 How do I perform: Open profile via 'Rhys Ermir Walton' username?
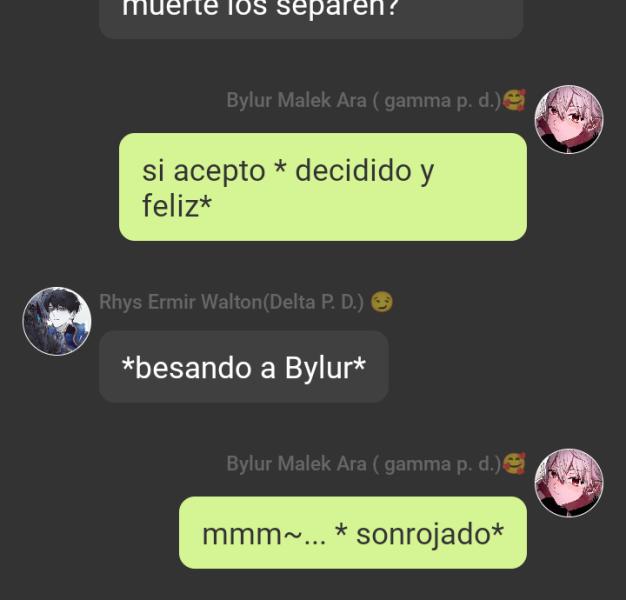(x=180, y=302)
